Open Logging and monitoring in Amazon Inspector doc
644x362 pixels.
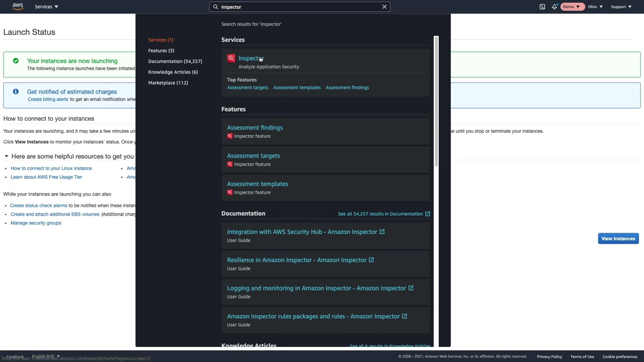tap(316, 288)
